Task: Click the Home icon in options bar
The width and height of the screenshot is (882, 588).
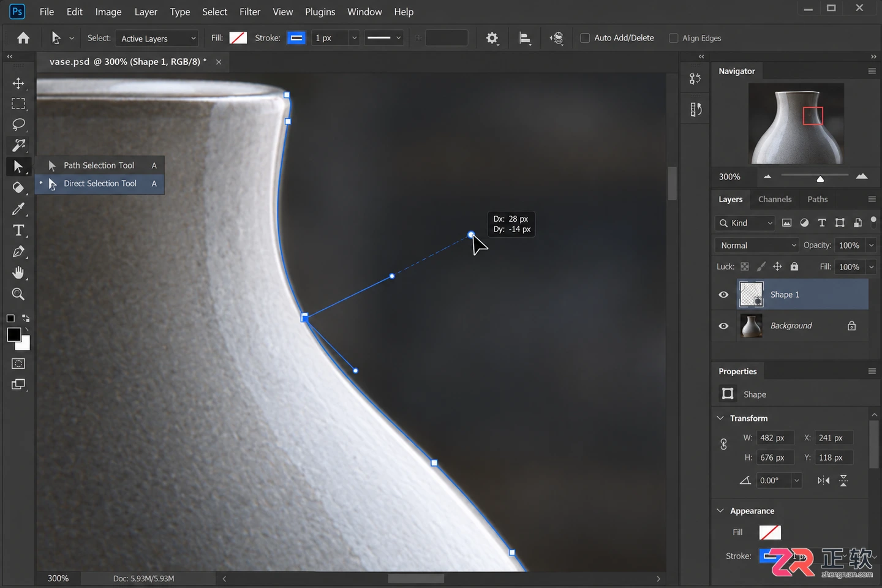Action: tap(23, 38)
